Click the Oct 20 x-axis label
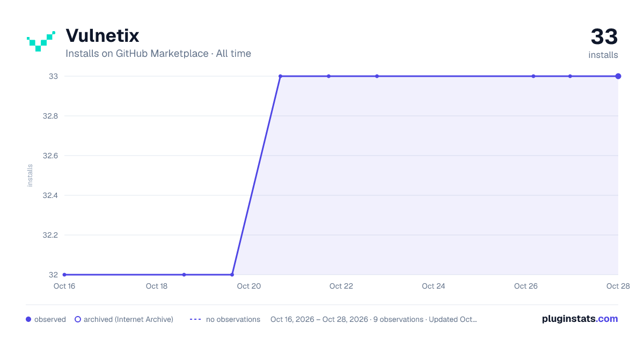 coord(249,286)
